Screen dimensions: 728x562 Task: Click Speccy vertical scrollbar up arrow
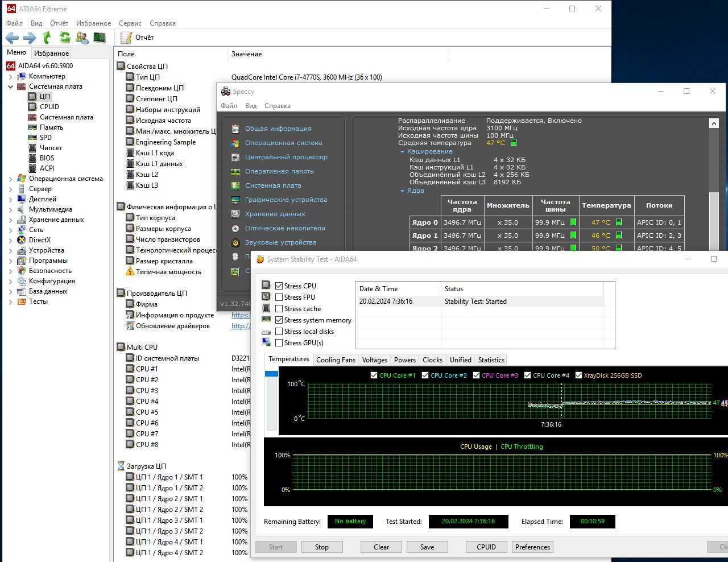pos(714,123)
